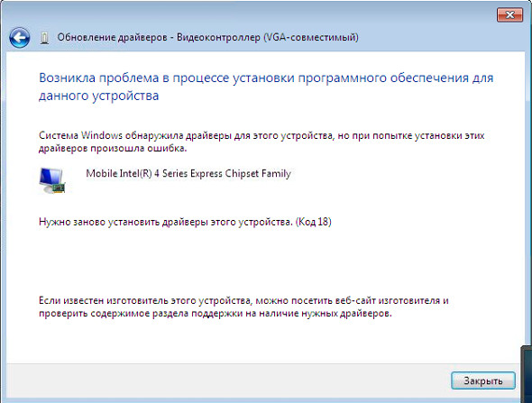Click the small device icon in title bar
532x403 pixels.
point(44,38)
